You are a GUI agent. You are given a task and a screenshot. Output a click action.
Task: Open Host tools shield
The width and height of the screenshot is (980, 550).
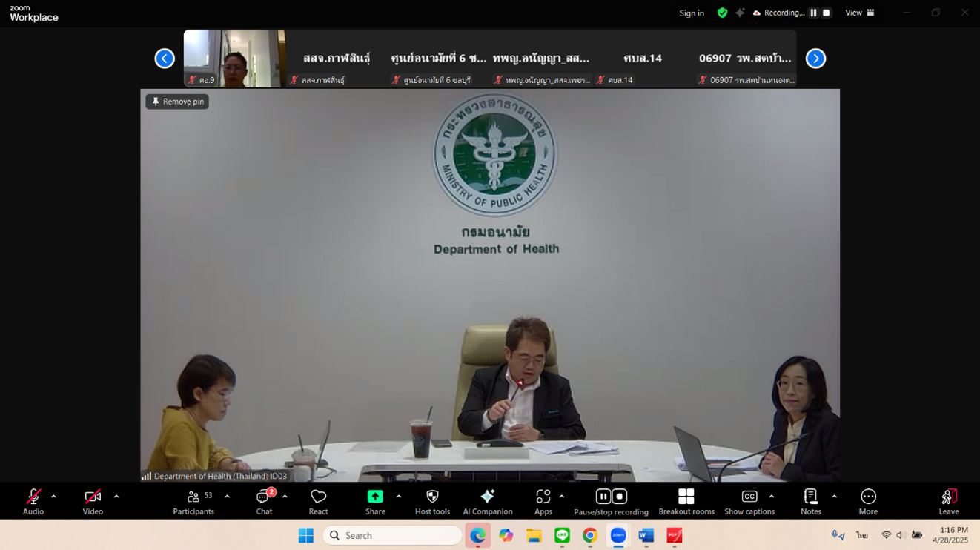[432, 501]
